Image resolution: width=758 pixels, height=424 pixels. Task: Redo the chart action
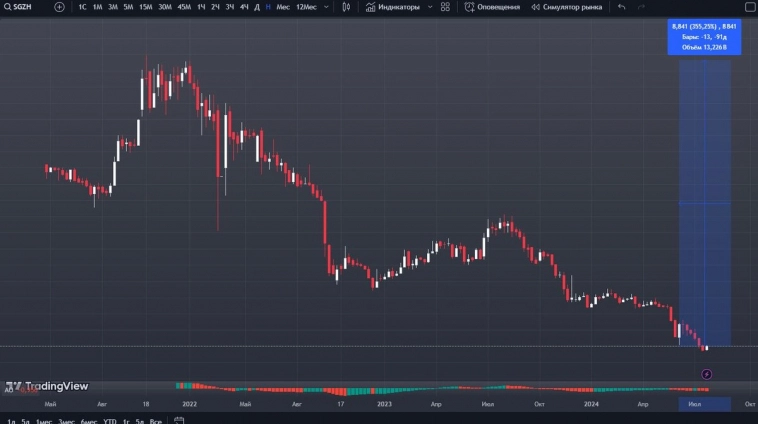[x=641, y=7]
